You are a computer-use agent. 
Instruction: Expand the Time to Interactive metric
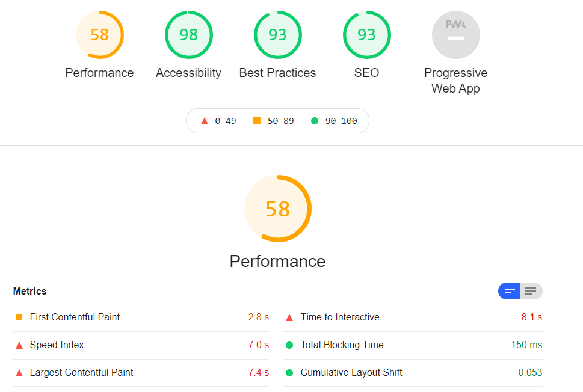(x=413, y=317)
